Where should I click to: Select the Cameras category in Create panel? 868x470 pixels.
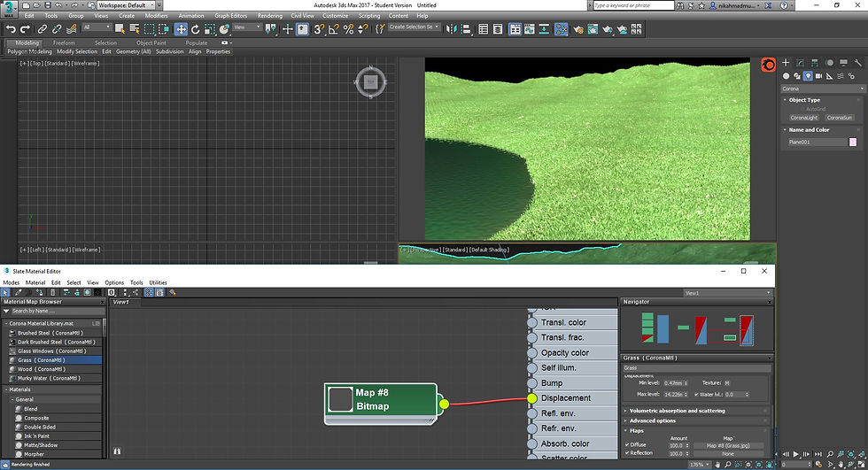818,76
